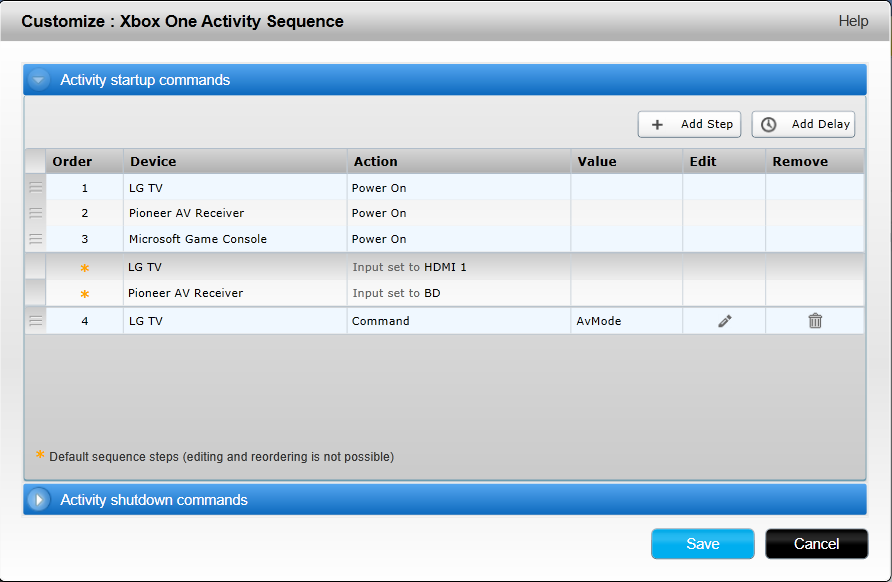Click the trash can remove icon
Screen dimensions: 892x582
pos(815,321)
